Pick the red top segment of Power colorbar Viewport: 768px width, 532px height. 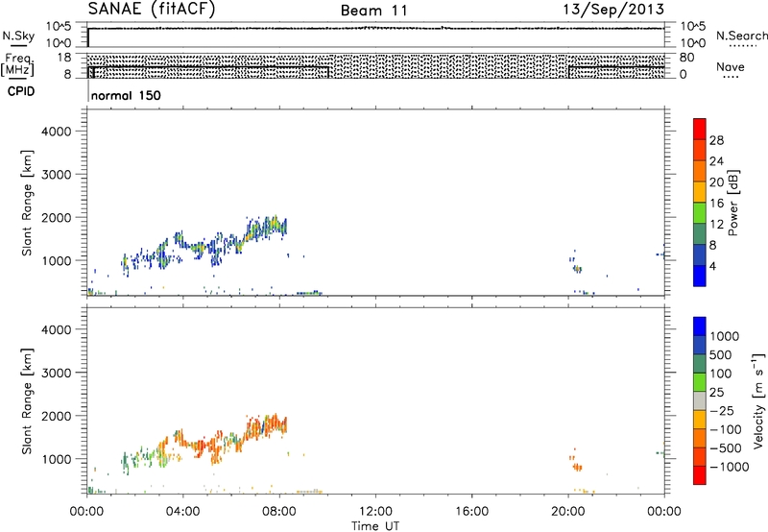pos(700,129)
